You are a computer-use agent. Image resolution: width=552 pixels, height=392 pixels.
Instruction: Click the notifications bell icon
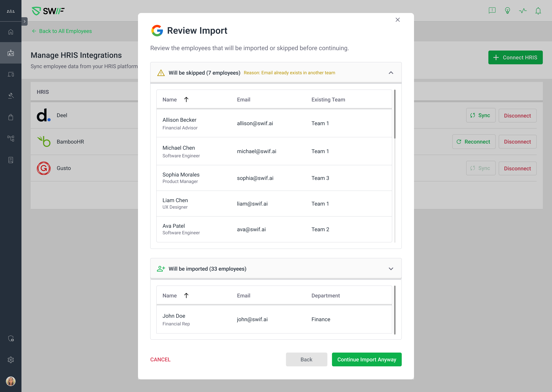538,11
